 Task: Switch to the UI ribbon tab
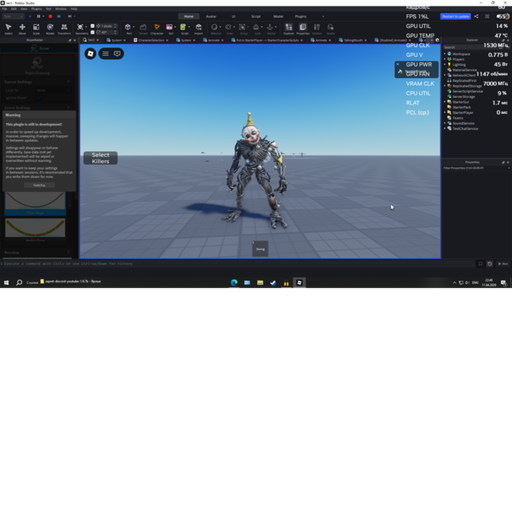pos(233,16)
